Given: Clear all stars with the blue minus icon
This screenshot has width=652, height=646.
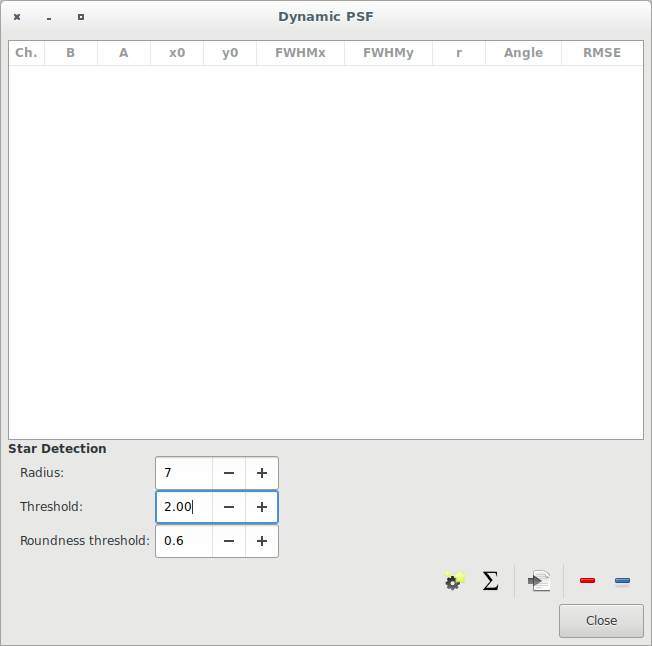Looking at the screenshot, I should [x=622, y=580].
